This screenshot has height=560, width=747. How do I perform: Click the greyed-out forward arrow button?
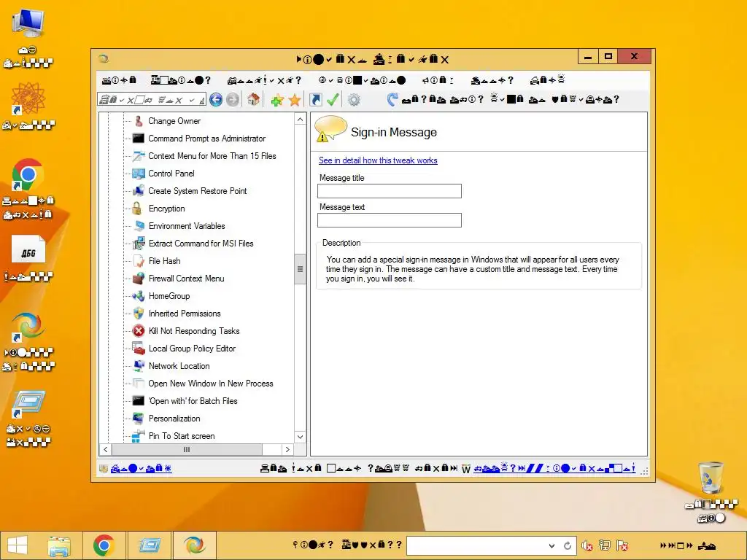tap(233, 99)
